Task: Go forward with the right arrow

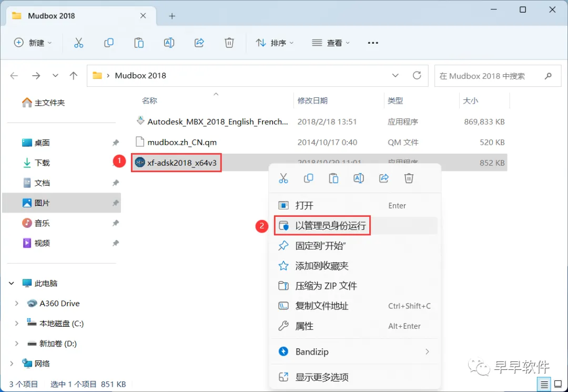Action: coord(36,76)
